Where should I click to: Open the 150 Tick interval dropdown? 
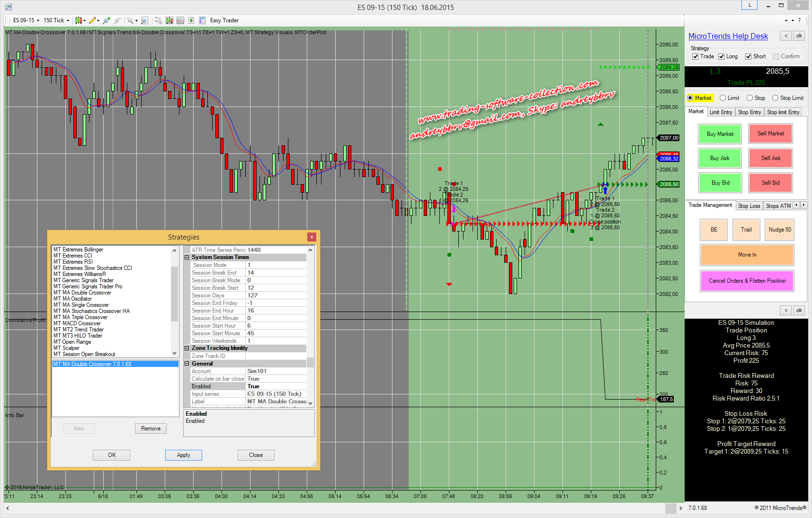[x=56, y=20]
